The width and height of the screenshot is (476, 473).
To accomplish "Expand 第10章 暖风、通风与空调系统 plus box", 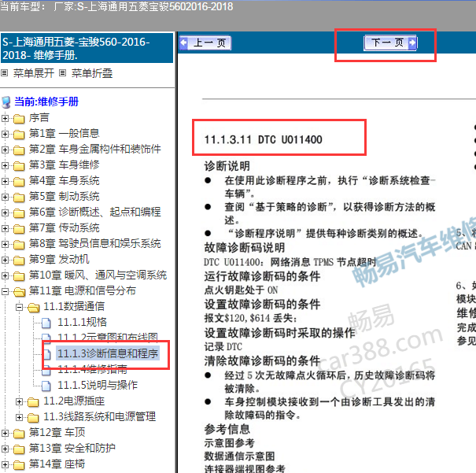I will 5,276.
